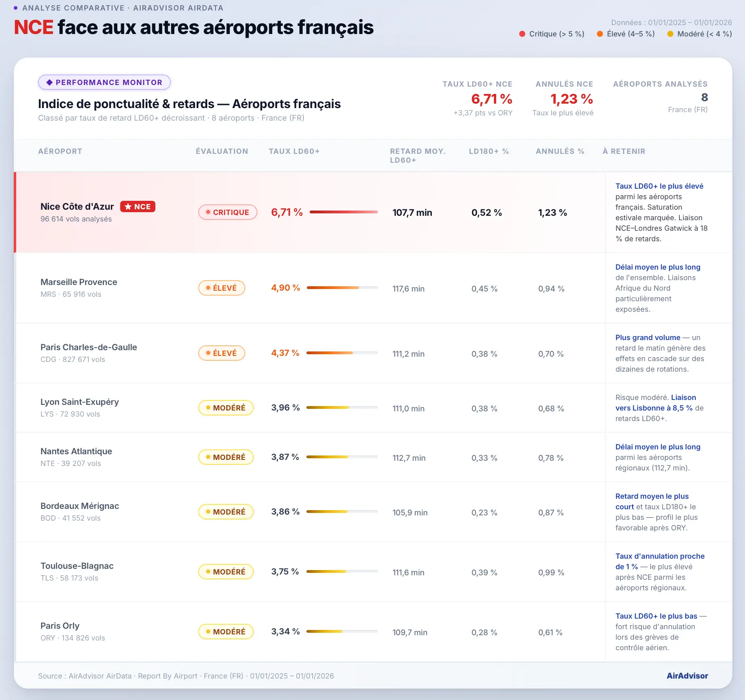
Task: Click '0,52 %' LD180+ value for Nice
Action: (x=486, y=213)
